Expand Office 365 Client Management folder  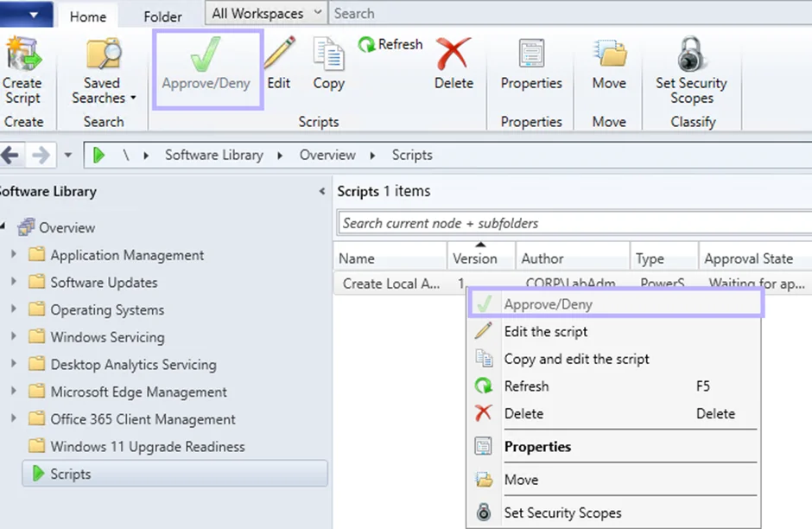pos(14,418)
